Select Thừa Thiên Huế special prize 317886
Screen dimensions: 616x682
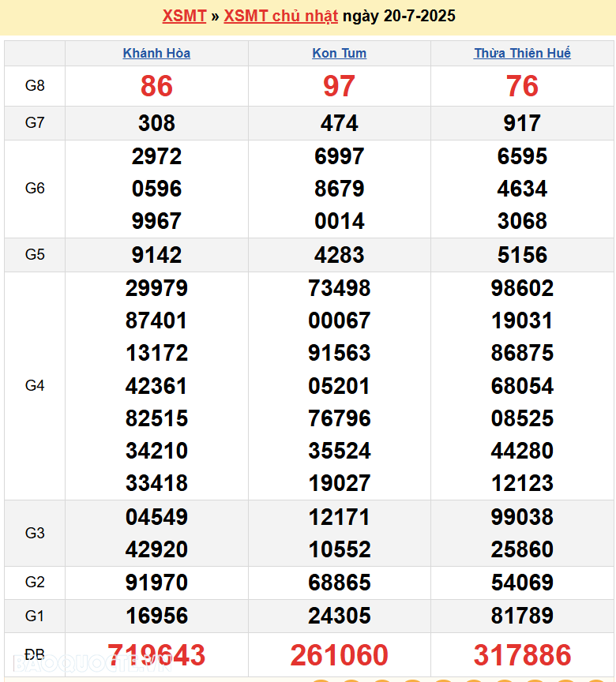(522, 655)
